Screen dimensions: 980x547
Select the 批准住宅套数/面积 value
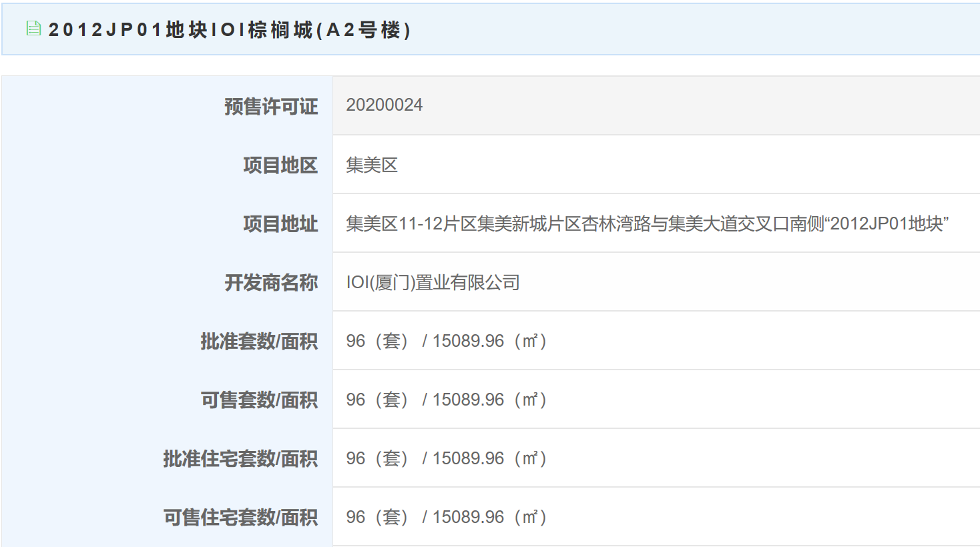coord(447,459)
